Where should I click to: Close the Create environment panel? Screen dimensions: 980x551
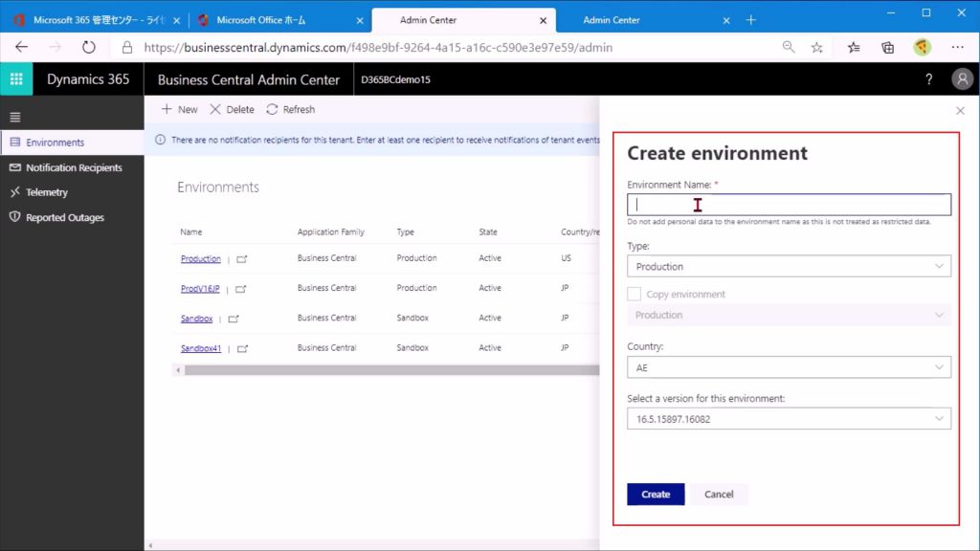[x=960, y=111]
